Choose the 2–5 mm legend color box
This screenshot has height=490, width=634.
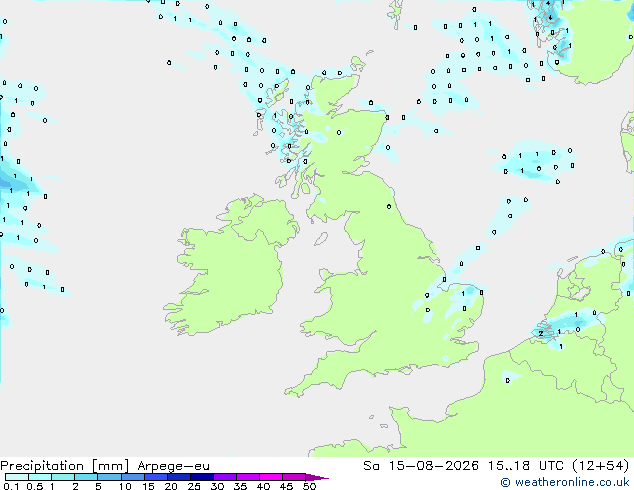(86, 477)
